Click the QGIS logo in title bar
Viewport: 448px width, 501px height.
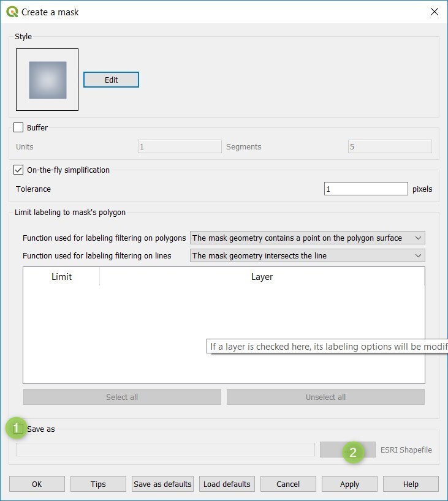pyautogui.click(x=12, y=12)
